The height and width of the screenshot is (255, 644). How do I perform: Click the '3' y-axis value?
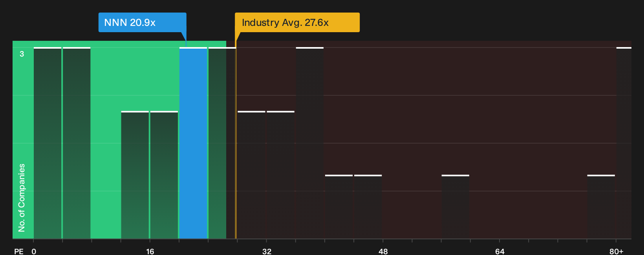coord(22,54)
